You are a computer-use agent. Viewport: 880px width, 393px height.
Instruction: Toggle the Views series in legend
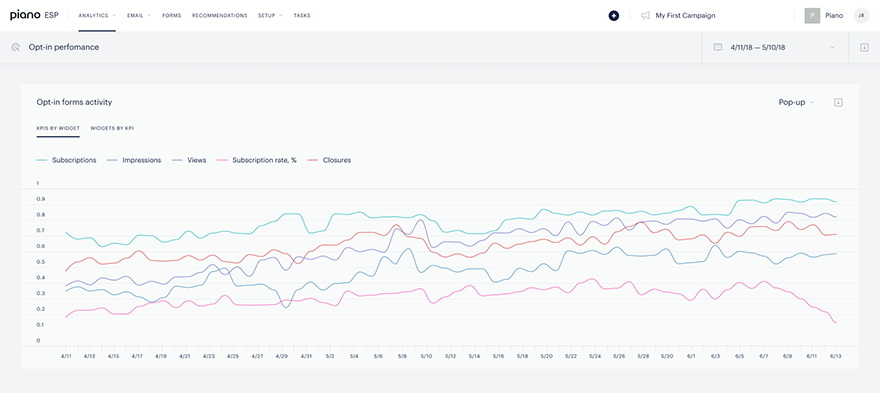pos(189,160)
